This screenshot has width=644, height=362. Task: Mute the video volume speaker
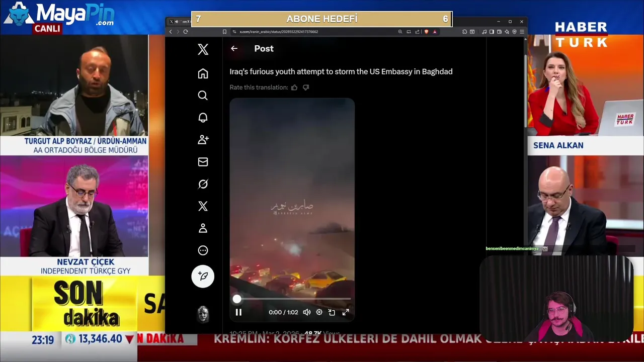(x=307, y=312)
